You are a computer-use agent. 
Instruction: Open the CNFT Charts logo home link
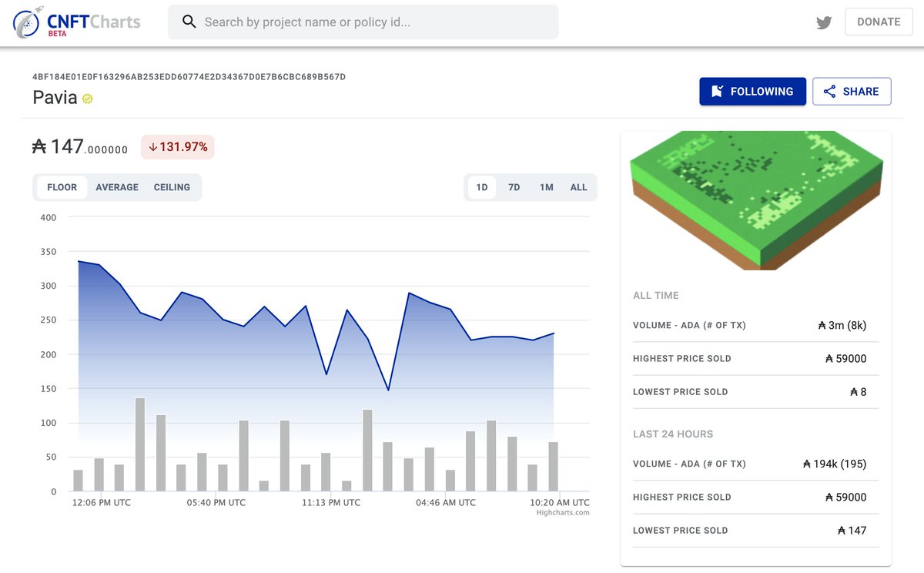(76, 22)
